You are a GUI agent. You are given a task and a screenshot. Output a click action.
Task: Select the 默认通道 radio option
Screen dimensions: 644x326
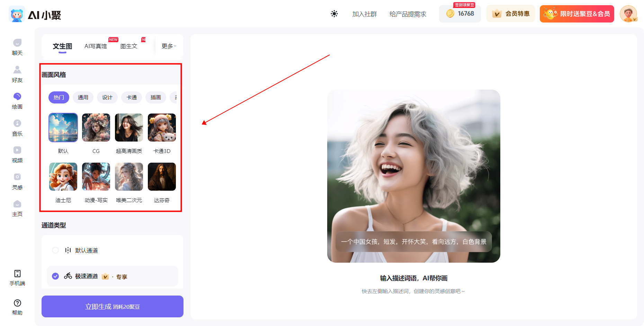tap(55, 250)
